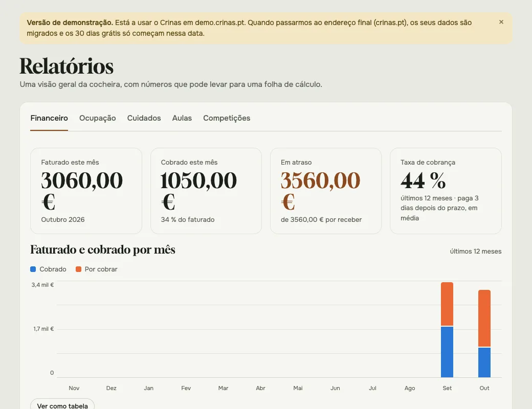532x409 pixels.
Task: Click the Out month axis label
Action: pos(484,388)
